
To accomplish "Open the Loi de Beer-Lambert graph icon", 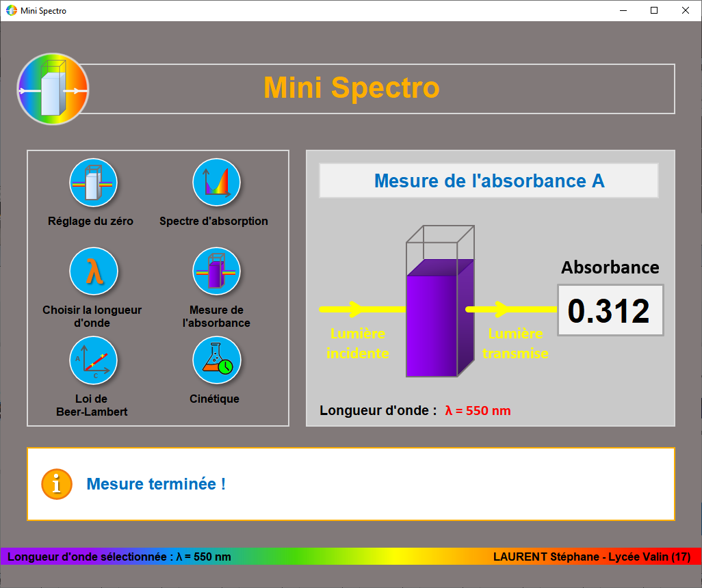I will [x=94, y=360].
